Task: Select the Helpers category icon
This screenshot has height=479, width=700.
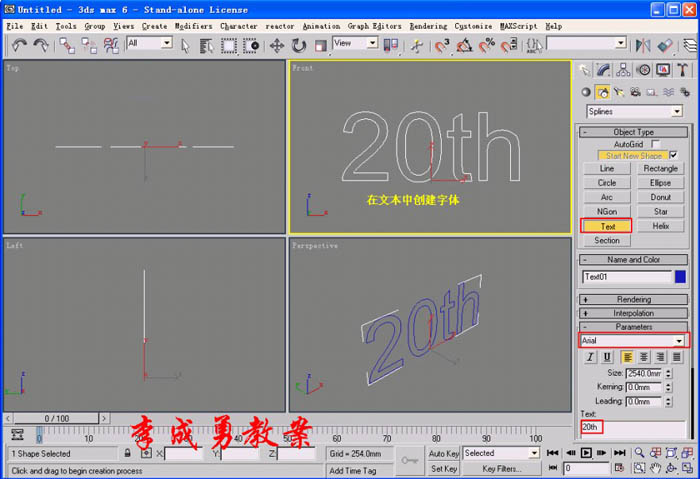Action: (x=652, y=92)
